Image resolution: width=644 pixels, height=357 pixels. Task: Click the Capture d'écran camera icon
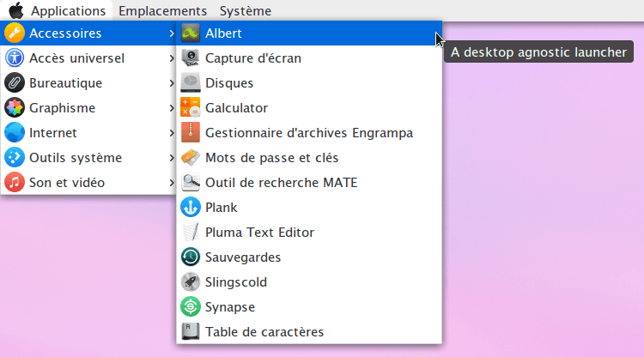(191, 57)
